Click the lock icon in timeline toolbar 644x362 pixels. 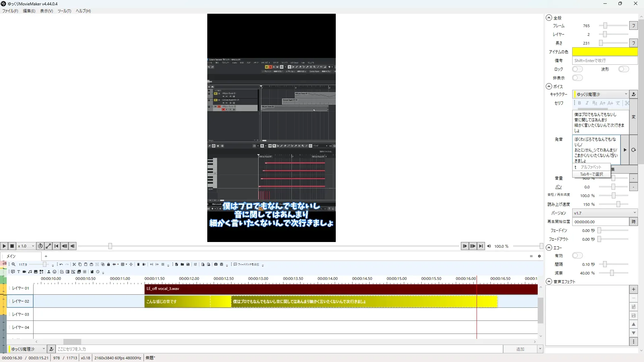click(108, 264)
